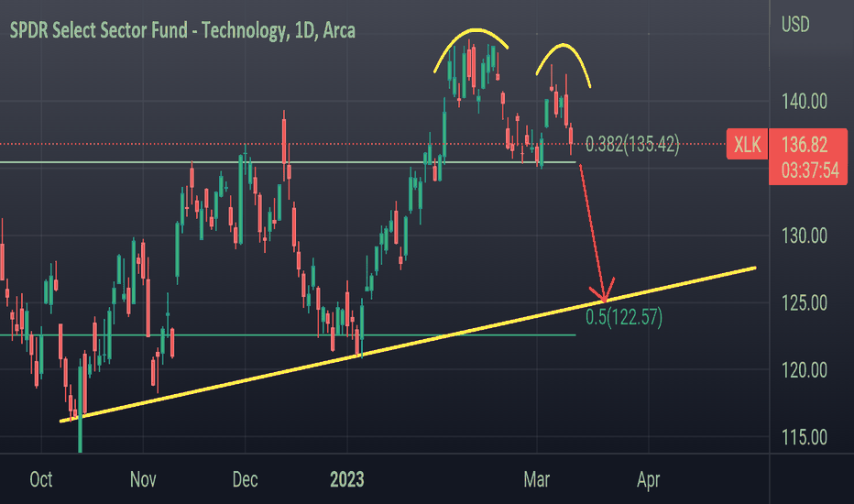This screenshot has width=854, height=504.
Task: Click the 2023 label on time axis
Action: pyautogui.click(x=347, y=479)
